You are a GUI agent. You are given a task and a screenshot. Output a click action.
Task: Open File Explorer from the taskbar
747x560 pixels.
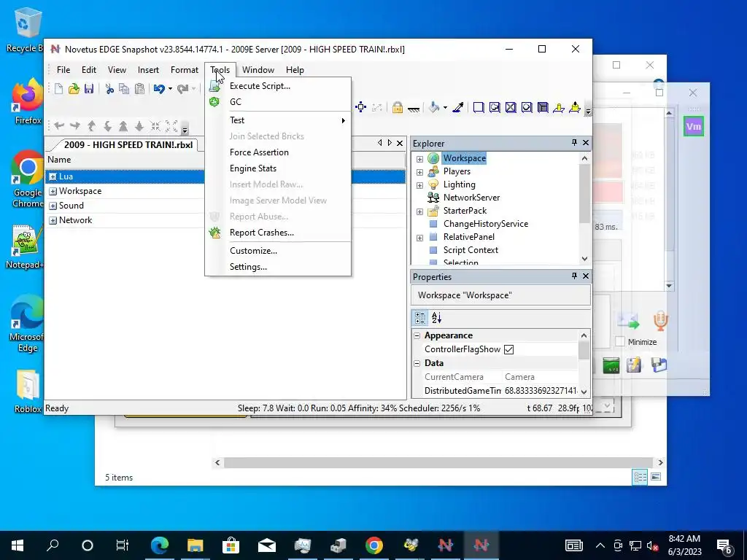195,545
